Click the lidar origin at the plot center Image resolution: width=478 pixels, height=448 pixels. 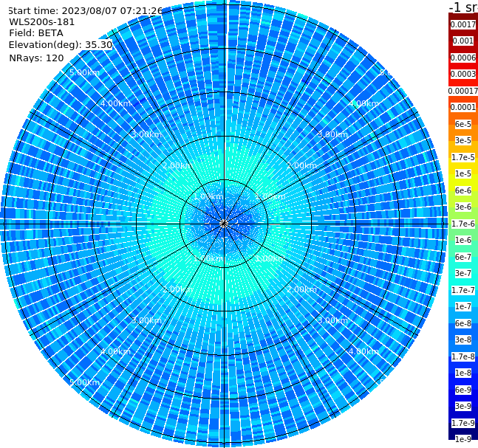(x=224, y=224)
